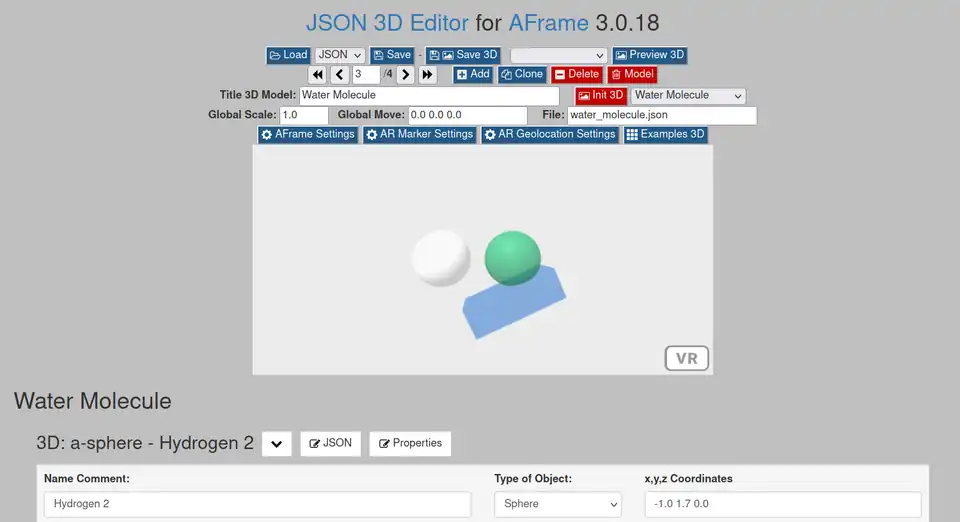Click the File name field
This screenshot has width=960, height=522.
[662, 115]
